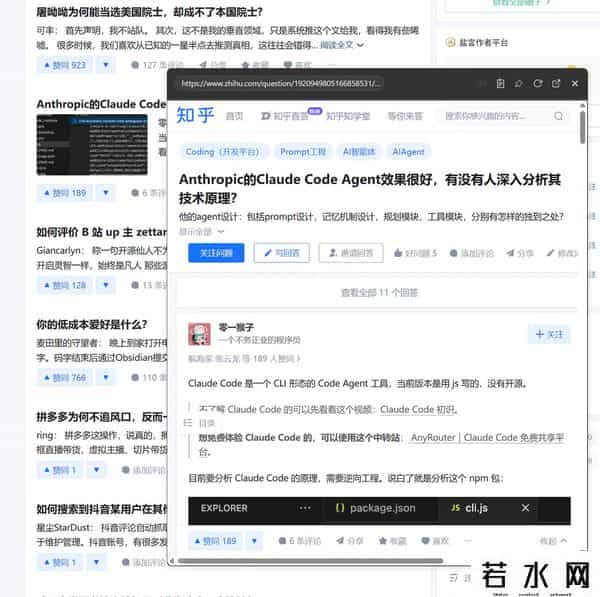The height and width of the screenshot is (597, 600).
Task: Click downvote arrow beside 赞同 766
Action: pos(106,378)
